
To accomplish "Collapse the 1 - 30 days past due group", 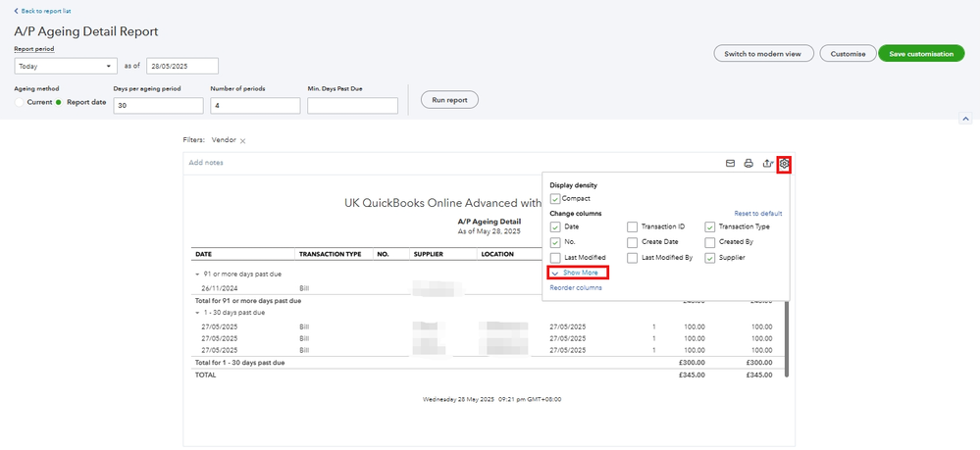I will coord(197,313).
